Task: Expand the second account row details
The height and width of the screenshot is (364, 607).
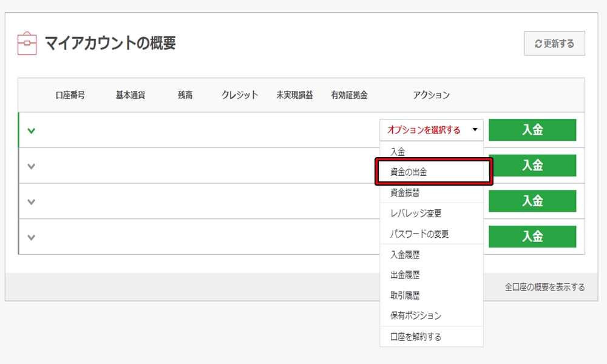Action: [30, 165]
